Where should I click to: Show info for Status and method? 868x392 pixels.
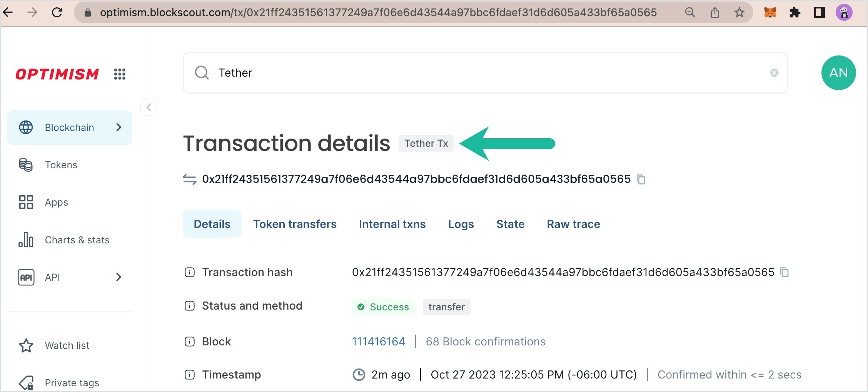(190, 306)
